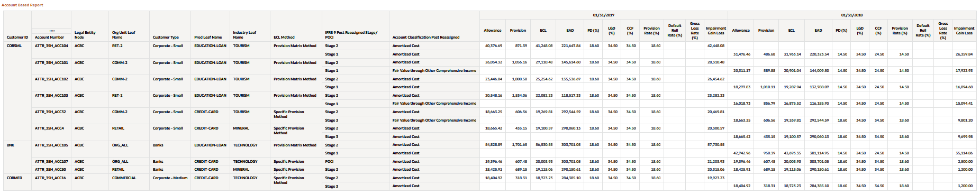Viewport: 980px width, 194px height.
Task: Click the POCI stage cell
Action: [x=330, y=162]
